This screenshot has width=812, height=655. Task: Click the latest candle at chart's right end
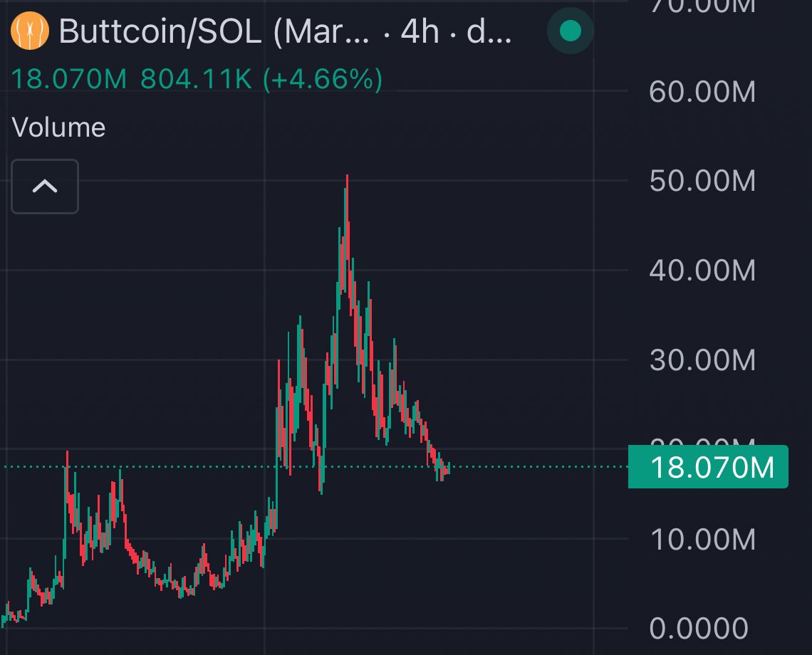tap(449, 468)
